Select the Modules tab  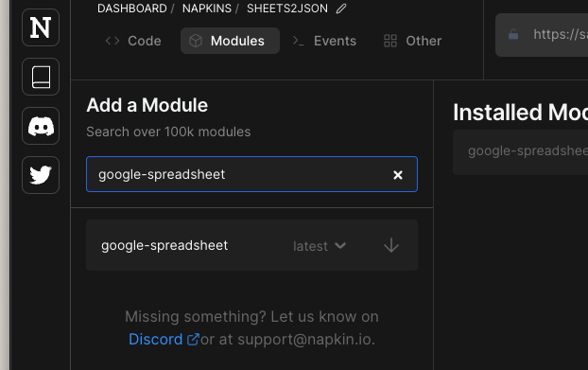[230, 41]
